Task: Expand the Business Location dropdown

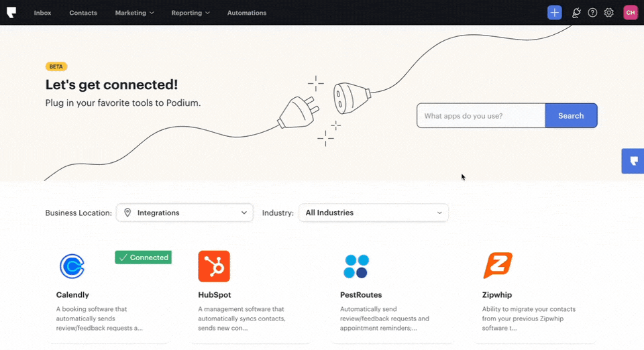Action: click(x=185, y=213)
